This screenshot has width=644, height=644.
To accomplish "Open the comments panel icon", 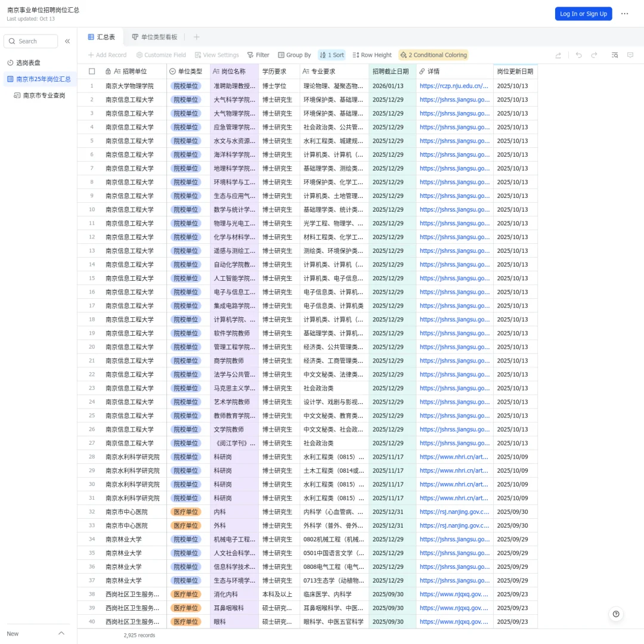I will pos(630,55).
